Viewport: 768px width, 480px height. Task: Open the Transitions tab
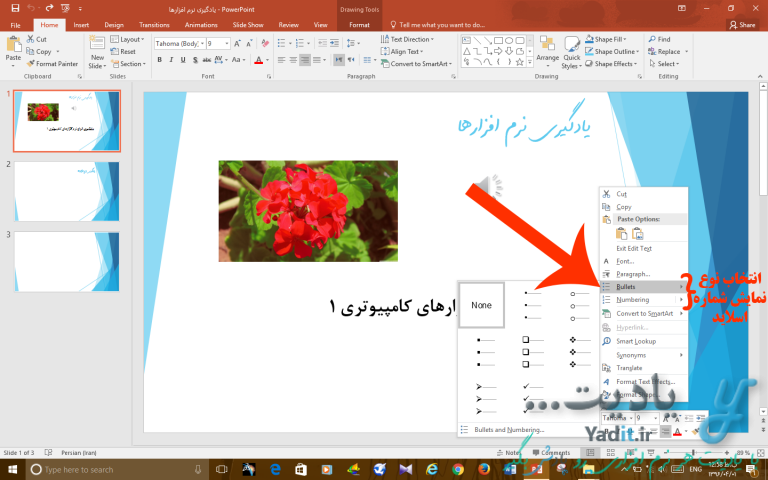[x=154, y=24]
